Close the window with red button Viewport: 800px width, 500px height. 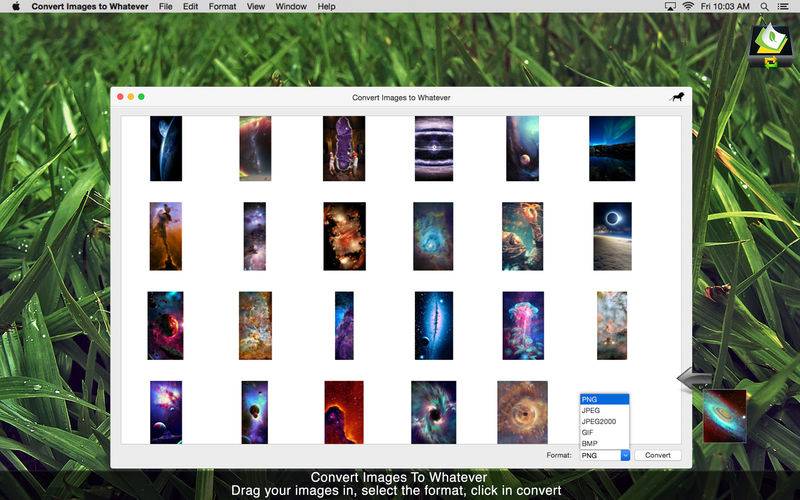[120, 97]
